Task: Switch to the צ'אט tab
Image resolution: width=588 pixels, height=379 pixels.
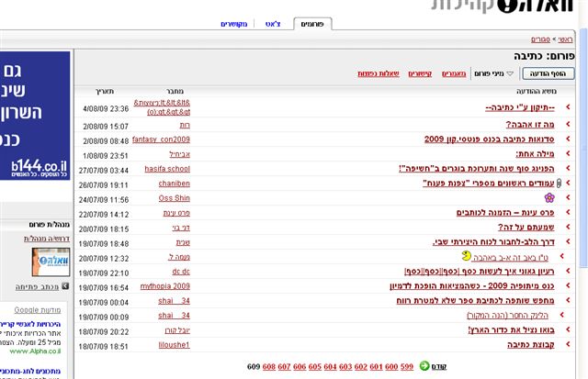Action: coord(273,24)
